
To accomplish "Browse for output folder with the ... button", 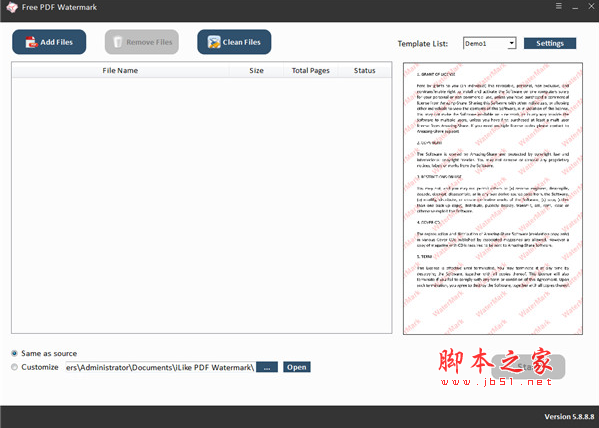I will tap(267, 367).
